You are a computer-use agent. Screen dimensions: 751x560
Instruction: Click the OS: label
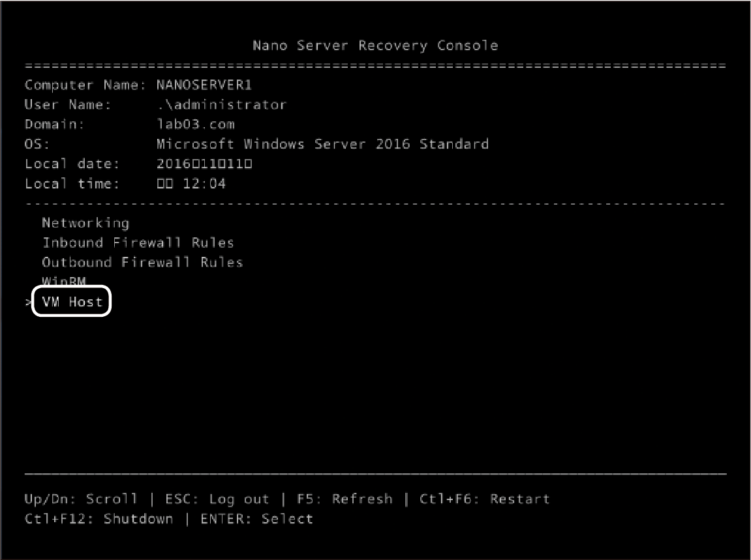click(37, 144)
